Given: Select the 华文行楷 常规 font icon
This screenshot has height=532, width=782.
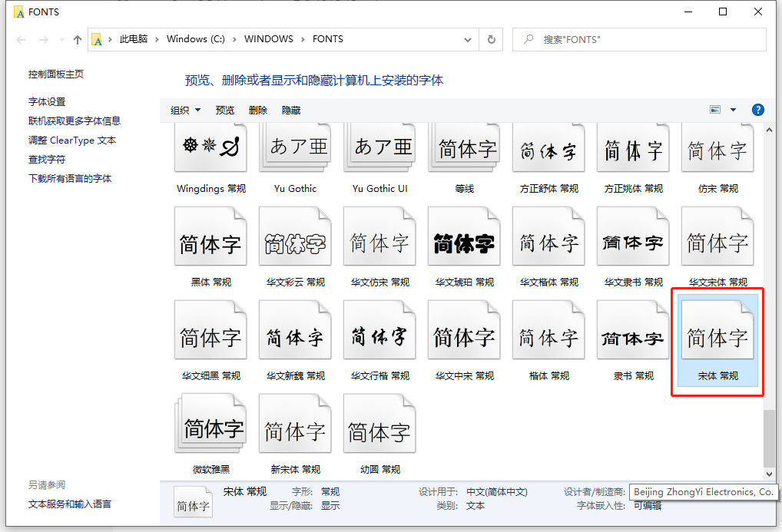Looking at the screenshot, I should [379, 329].
